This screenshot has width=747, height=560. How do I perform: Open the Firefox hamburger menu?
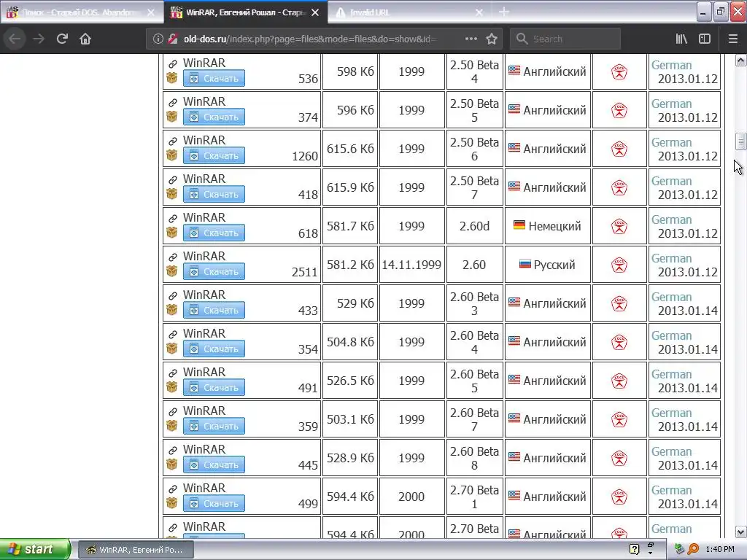coord(732,39)
